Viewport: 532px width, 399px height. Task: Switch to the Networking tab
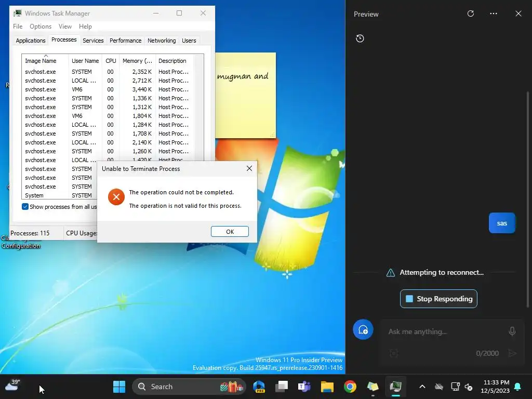[162, 41]
